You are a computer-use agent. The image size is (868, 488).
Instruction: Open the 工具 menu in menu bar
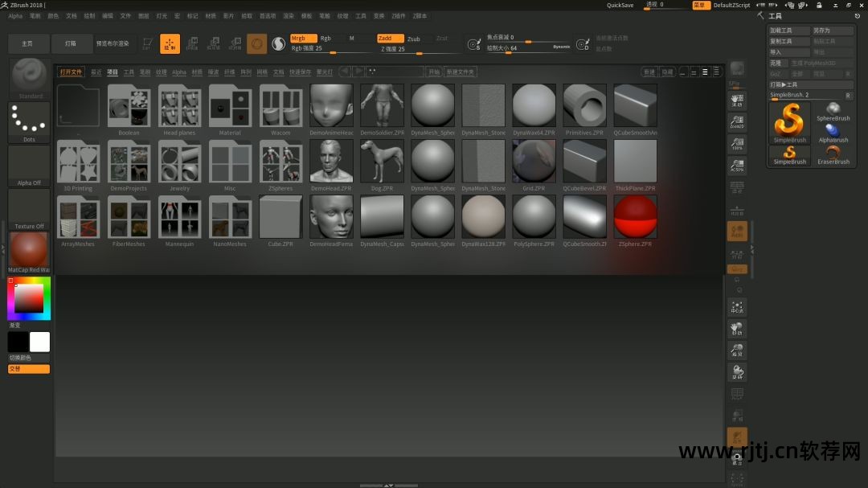coord(361,16)
